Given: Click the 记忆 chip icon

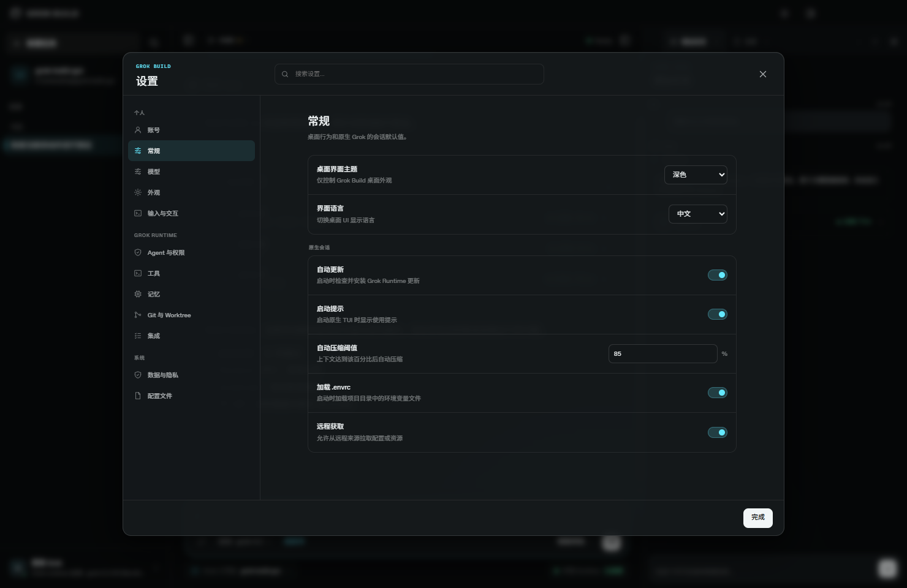Looking at the screenshot, I should pyautogui.click(x=138, y=294).
